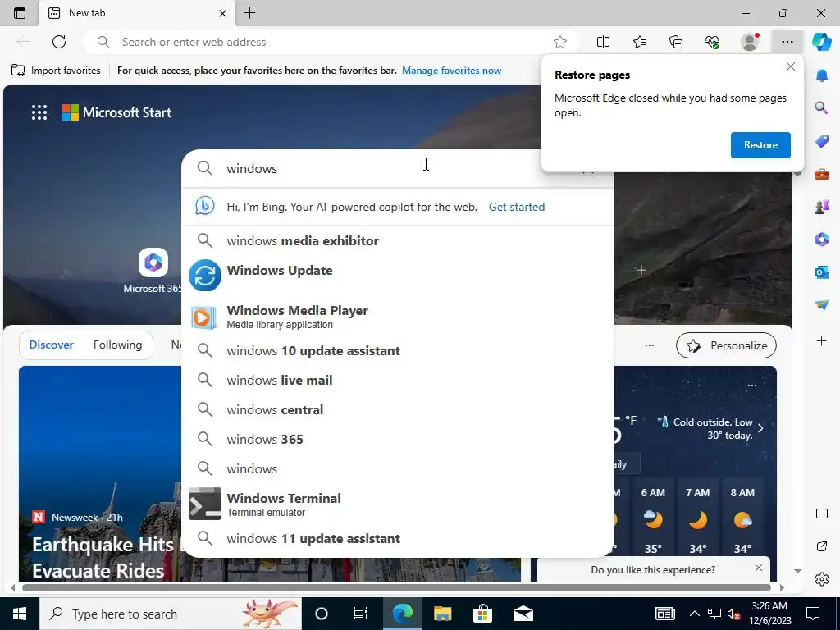Image resolution: width=840 pixels, height=630 pixels.
Task: Open sidebar Drop paper plane icon
Action: tap(821, 305)
